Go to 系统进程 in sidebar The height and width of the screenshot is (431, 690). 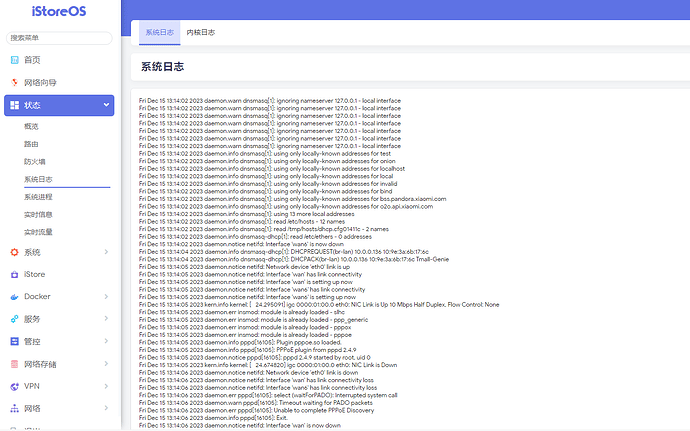[x=38, y=197]
